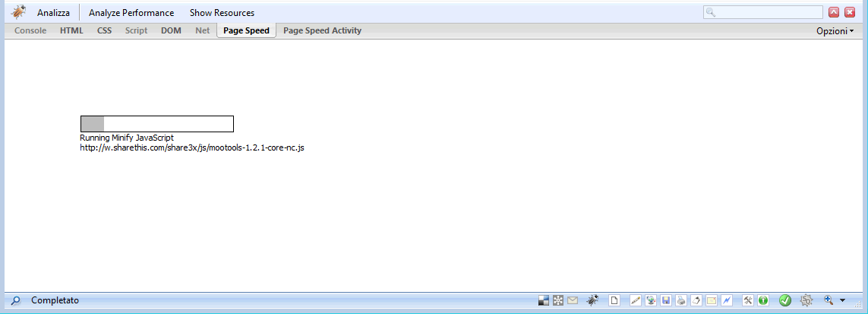The width and height of the screenshot is (868, 314).
Task: Select the DOM tab
Action: point(171,30)
